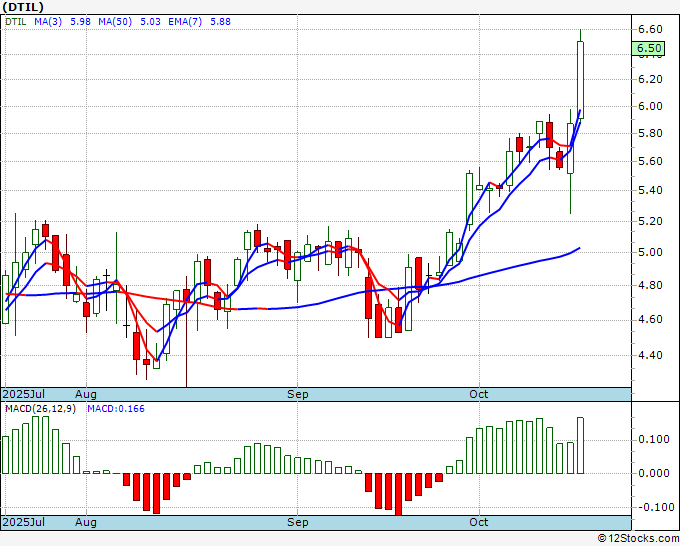Screen dimensions: 680x546
Task: Click the 5.20 price axis label
Action: [x=650, y=221]
